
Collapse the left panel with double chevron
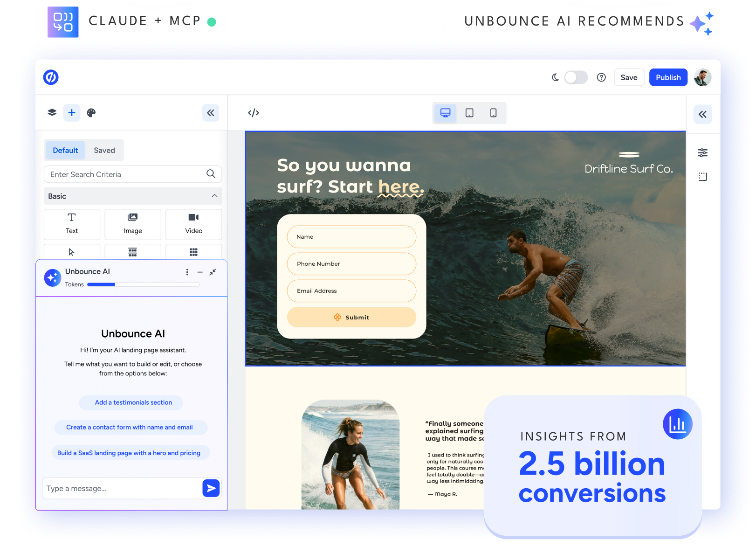[x=211, y=113]
